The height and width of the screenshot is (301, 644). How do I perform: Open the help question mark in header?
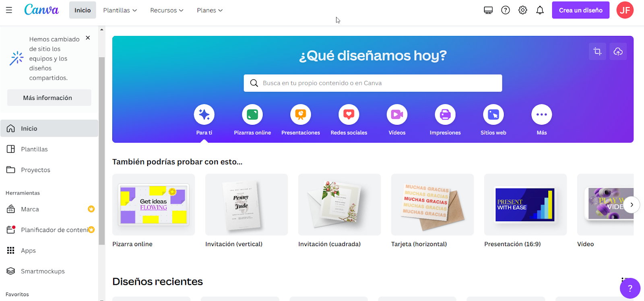[506, 10]
